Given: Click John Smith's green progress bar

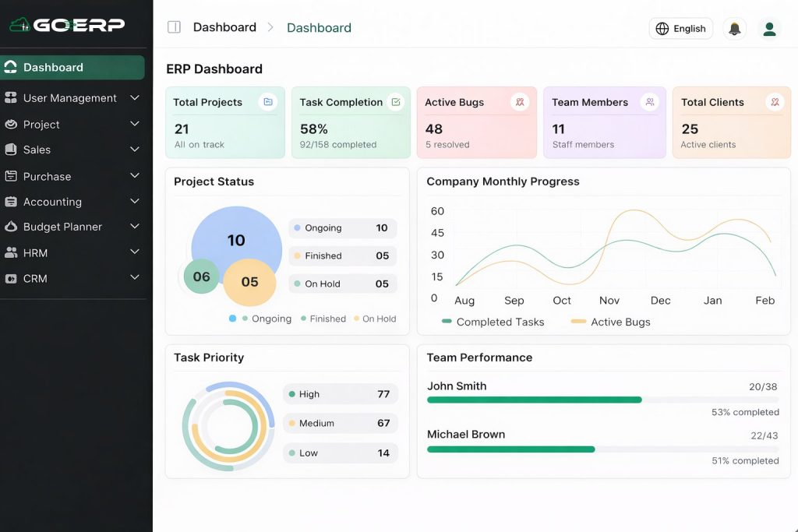Looking at the screenshot, I should point(534,400).
